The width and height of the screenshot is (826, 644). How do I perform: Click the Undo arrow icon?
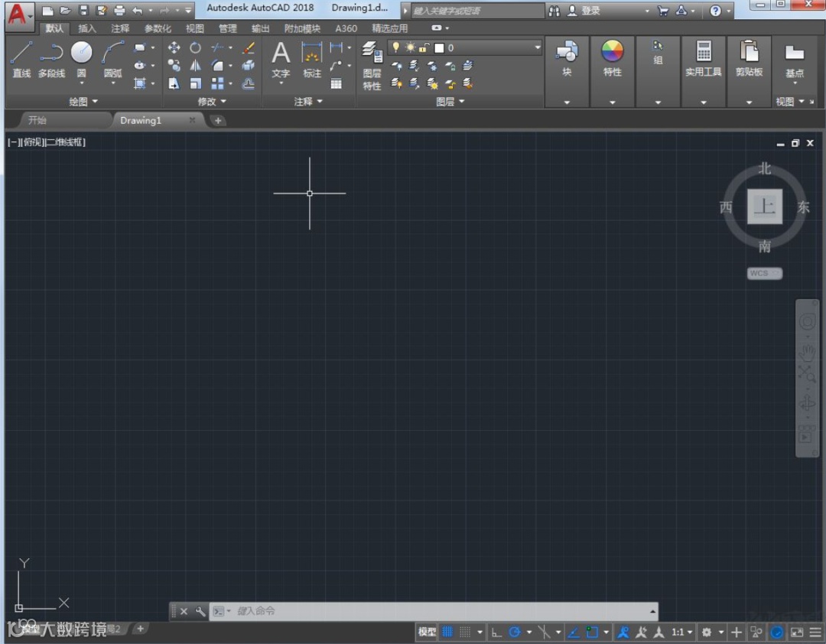pos(138,10)
